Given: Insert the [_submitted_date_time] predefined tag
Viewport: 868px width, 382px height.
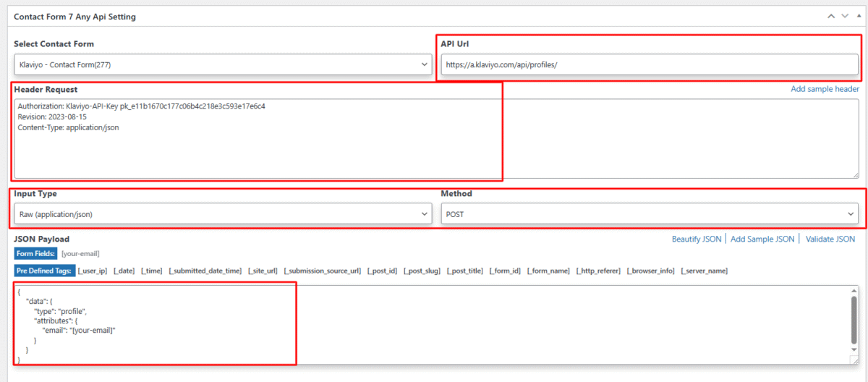Looking at the screenshot, I should 205,271.
